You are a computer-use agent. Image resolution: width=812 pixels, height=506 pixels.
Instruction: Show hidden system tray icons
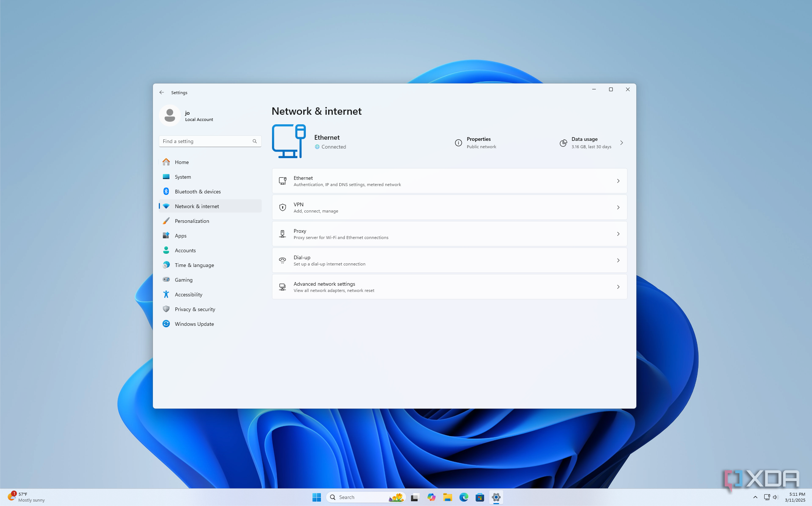pyautogui.click(x=755, y=497)
